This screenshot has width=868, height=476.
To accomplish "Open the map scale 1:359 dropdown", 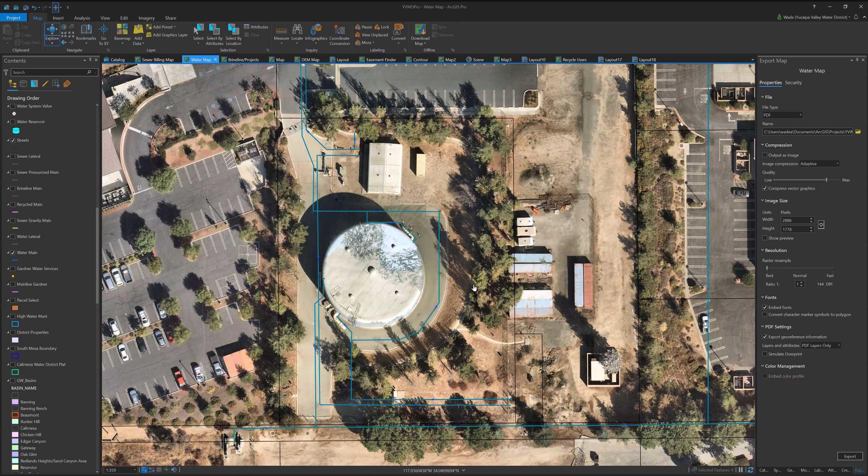I will [x=135, y=470].
